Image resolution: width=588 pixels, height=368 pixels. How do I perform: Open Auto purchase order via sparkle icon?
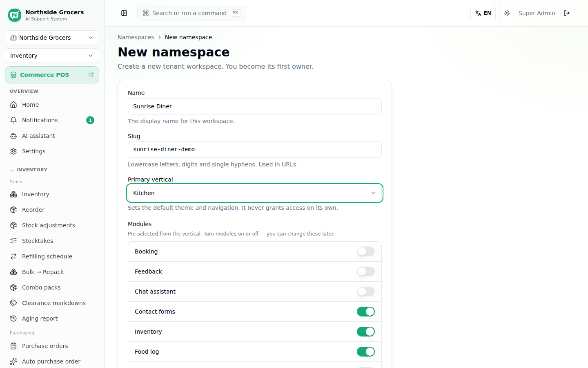pyautogui.click(x=13, y=361)
